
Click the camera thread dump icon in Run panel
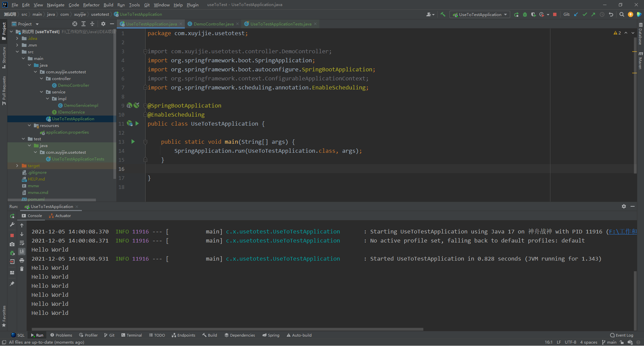click(12, 244)
